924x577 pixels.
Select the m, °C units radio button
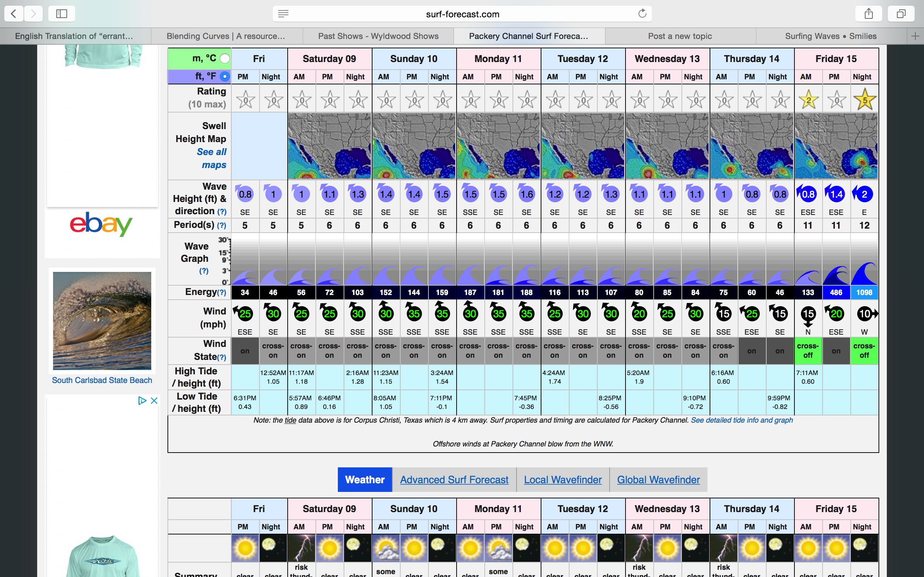click(225, 58)
